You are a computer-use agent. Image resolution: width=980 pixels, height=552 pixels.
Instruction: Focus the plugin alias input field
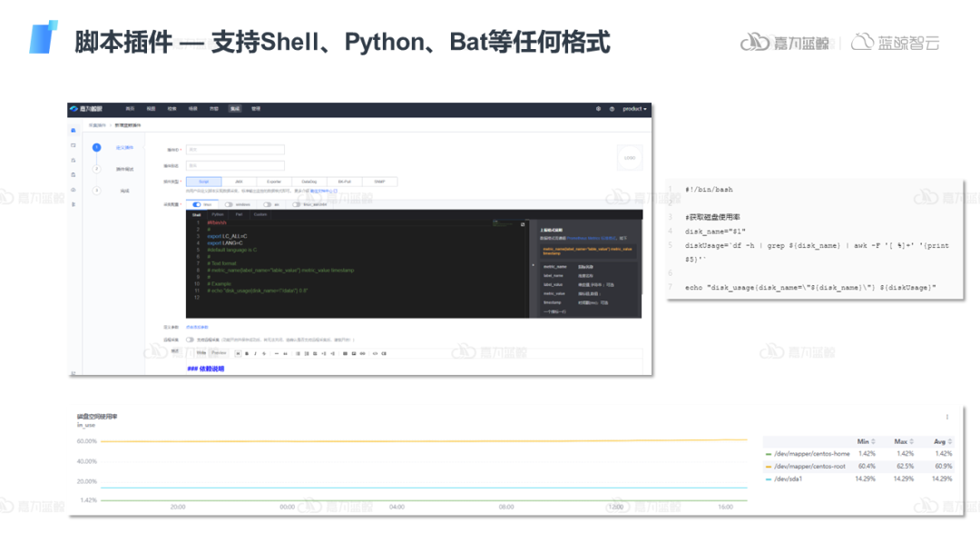(x=235, y=165)
